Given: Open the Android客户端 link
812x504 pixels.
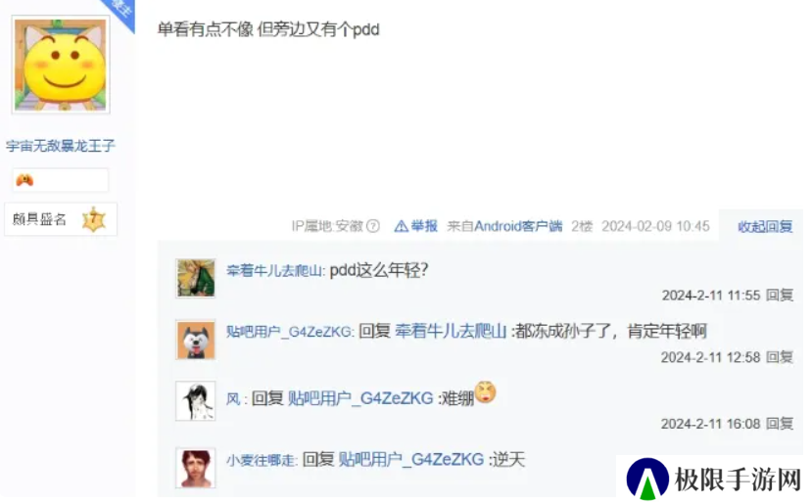Looking at the screenshot, I should point(518,226).
